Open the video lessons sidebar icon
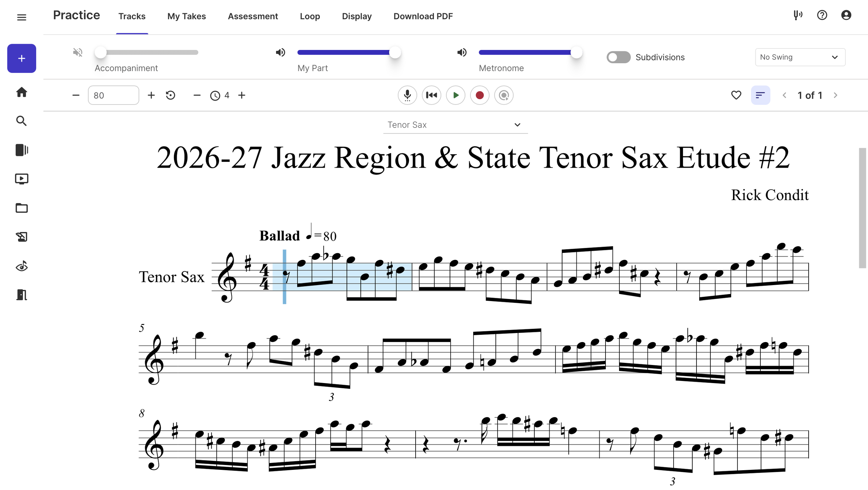Image resolution: width=868 pixels, height=490 pixels. [x=22, y=179]
